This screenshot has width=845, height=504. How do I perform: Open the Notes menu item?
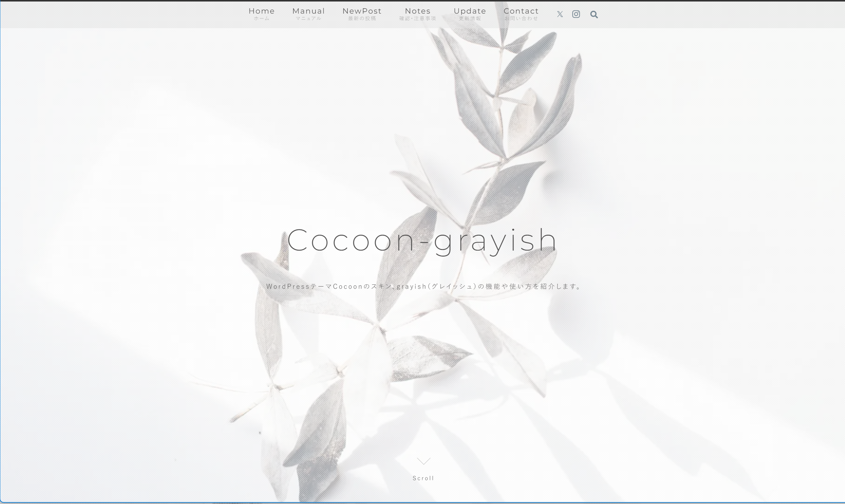tap(417, 11)
